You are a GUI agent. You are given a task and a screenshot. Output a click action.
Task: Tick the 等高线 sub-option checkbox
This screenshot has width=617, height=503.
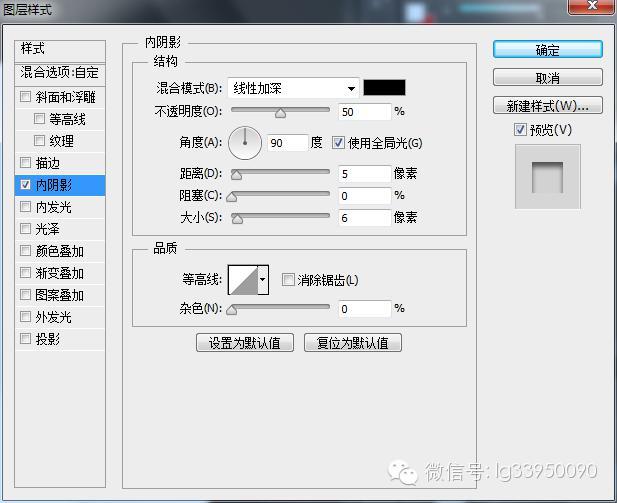[x=39, y=118]
